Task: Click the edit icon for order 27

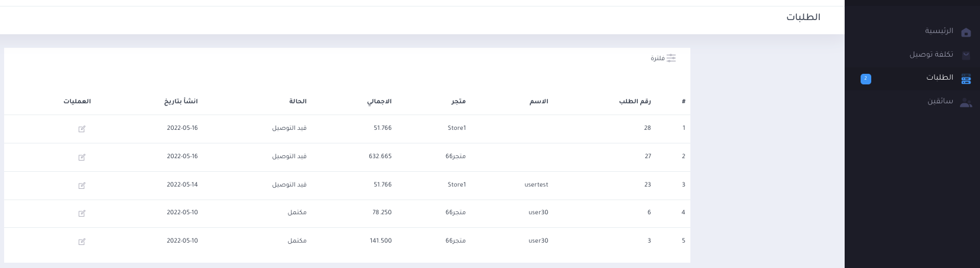Action: [x=82, y=157]
